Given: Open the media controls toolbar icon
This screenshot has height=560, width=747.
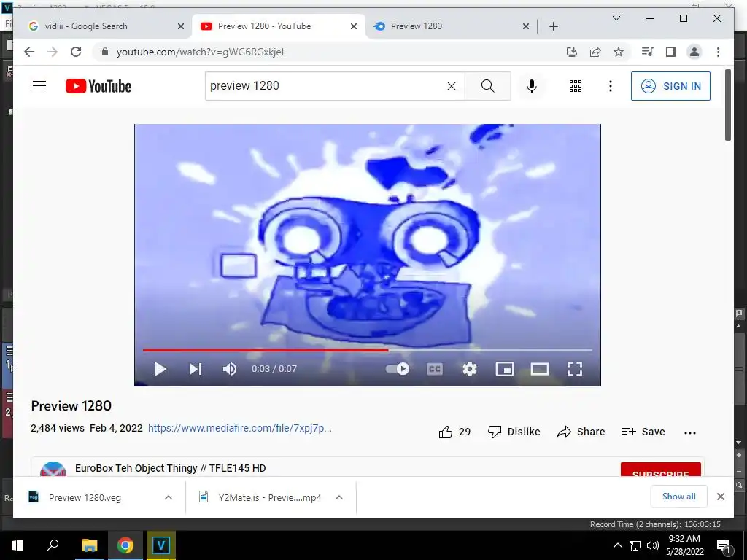Looking at the screenshot, I should click(x=648, y=52).
